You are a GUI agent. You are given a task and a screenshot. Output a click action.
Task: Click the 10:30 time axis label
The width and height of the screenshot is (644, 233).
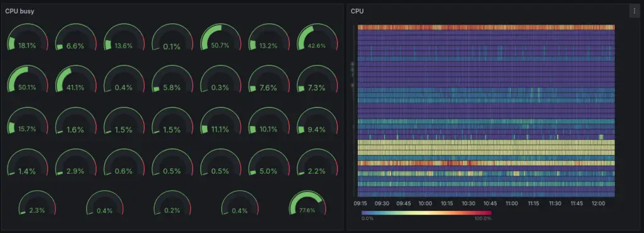(468, 203)
